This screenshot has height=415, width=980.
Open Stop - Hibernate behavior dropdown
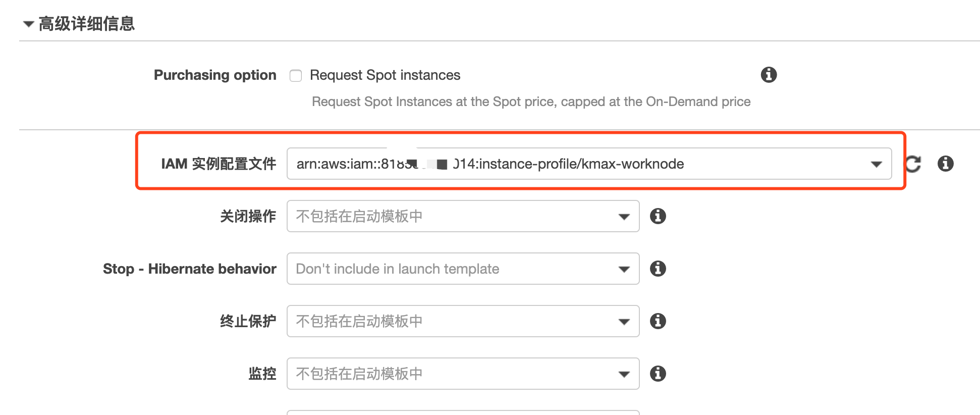click(x=463, y=269)
